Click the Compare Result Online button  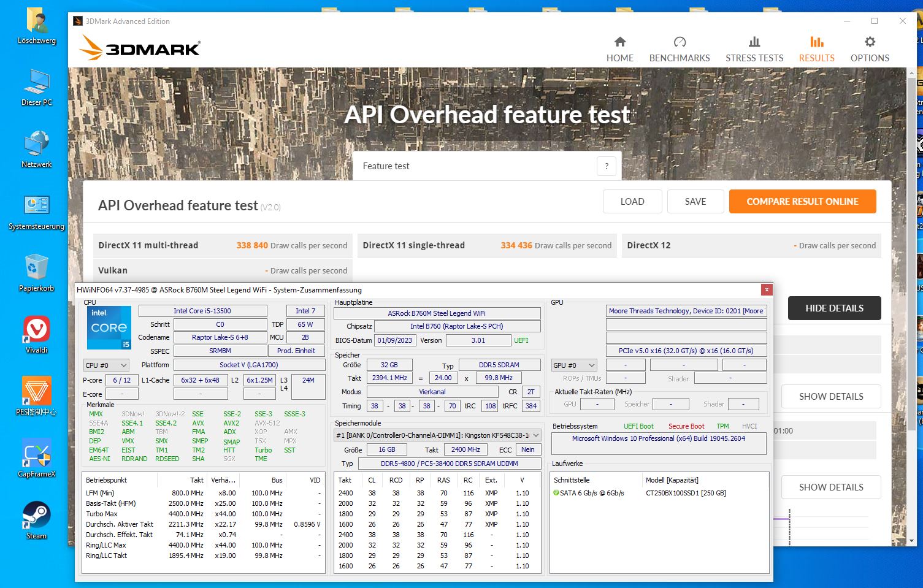[x=802, y=202]
